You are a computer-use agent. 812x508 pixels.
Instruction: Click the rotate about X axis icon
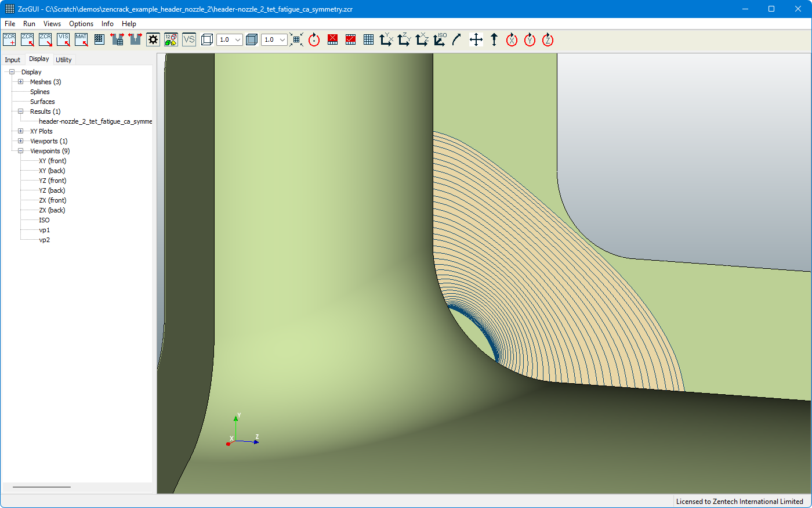(x=512, y=39)
